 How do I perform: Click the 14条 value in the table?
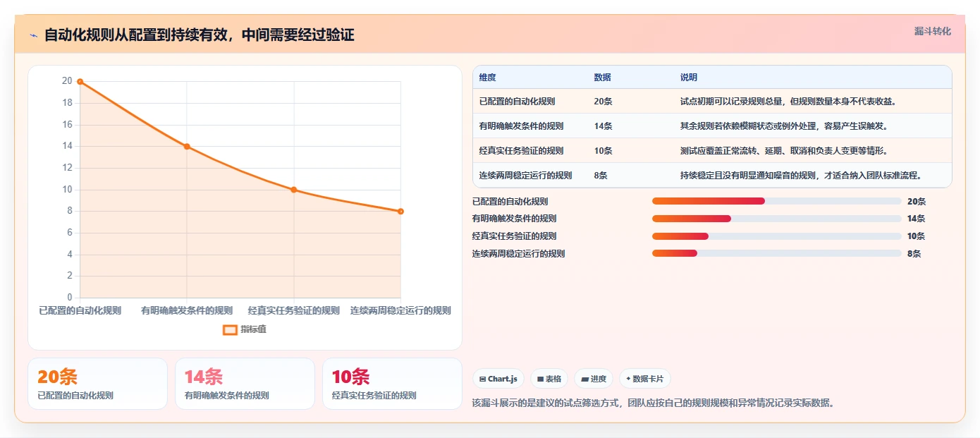tap(603, 126)
